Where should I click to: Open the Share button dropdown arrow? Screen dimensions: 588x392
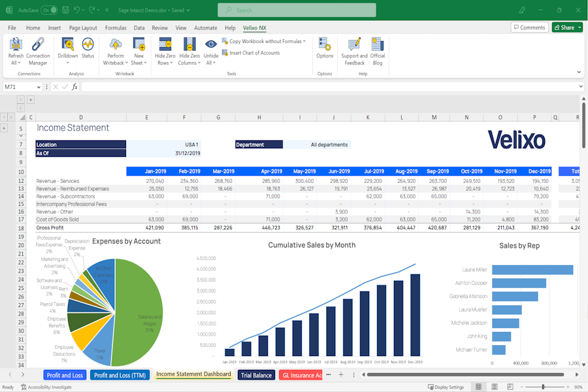click(580, 27)
